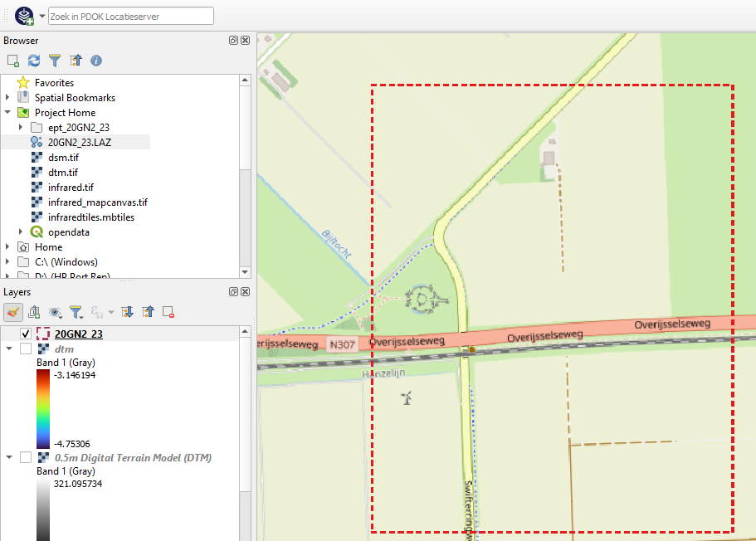Expand the ept_20GN2_23 folder
The image size is (756, 541).
pos(21,127)
